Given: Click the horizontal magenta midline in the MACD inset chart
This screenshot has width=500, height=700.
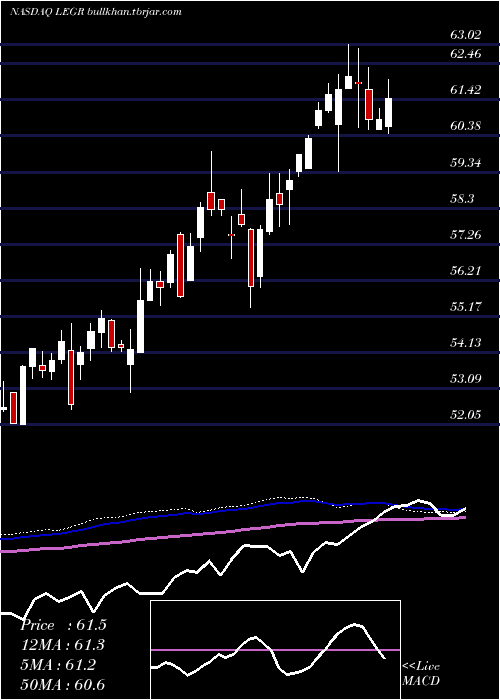Looking at the screenshot, I should tap(275, 650).
